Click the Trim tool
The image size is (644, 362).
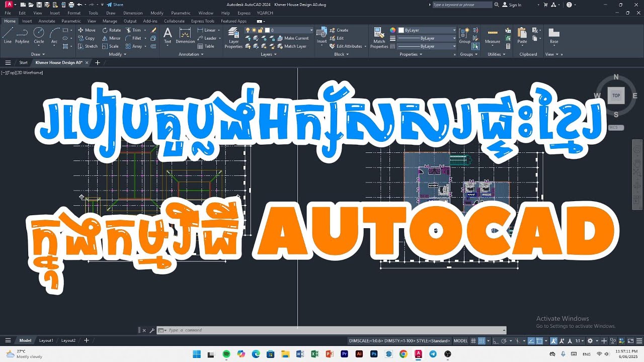point(133,30)
